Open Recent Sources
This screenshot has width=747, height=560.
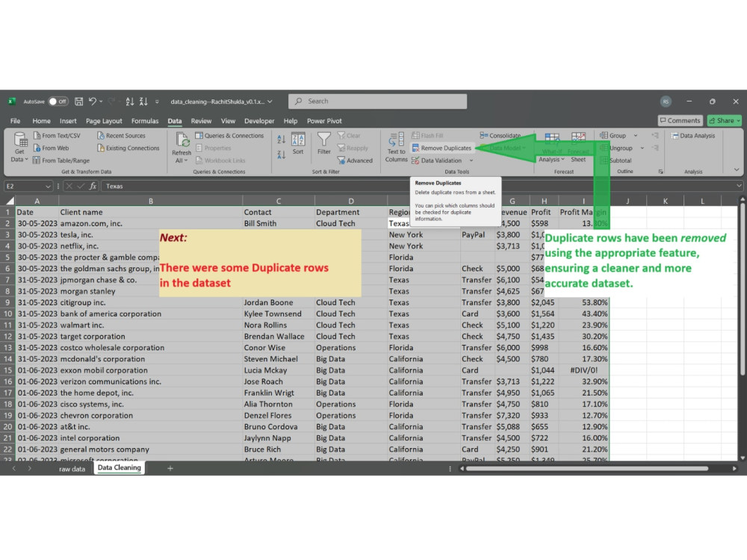pos(121,136)
